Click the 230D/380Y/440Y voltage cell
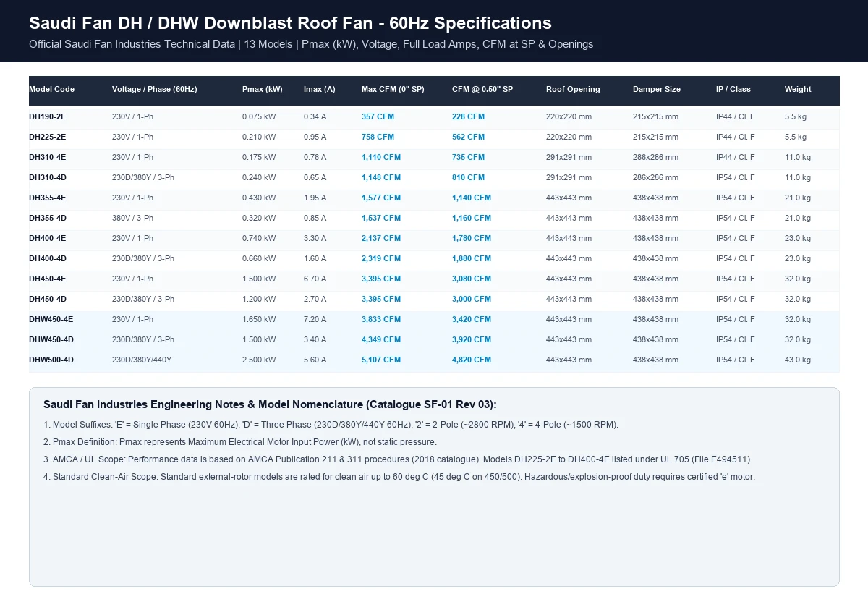Viewport: 868px width, 615px height. click(142, 360)
